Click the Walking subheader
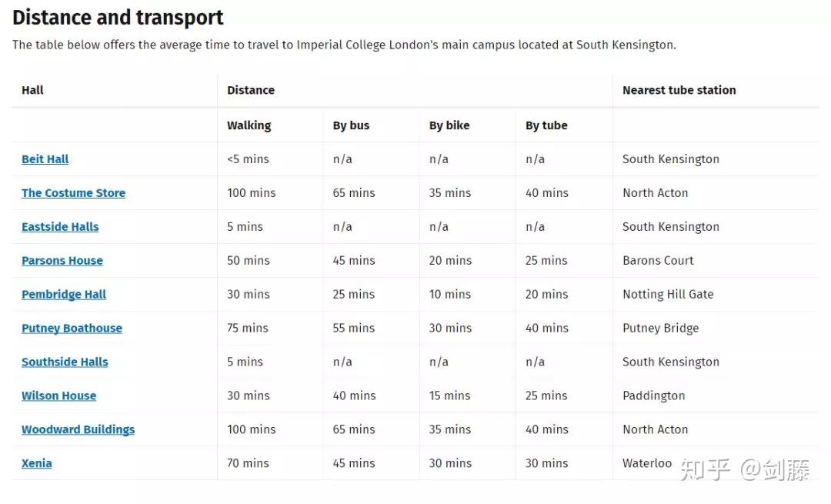This screenshot has width=831, height=504. coord(249,125)
